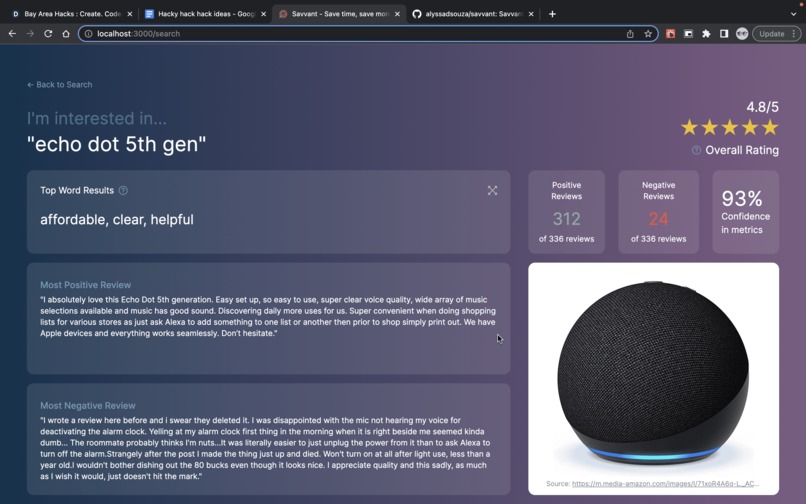Close the Bay Area Hacks tab

[x=130, y=14]
